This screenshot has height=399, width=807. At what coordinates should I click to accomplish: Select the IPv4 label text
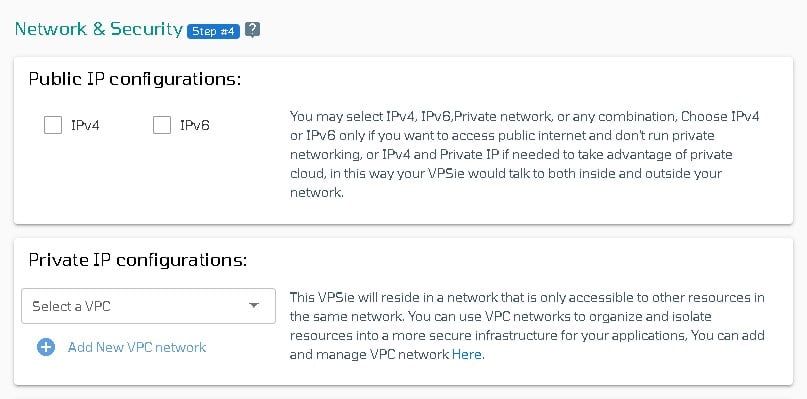[85, 126]
